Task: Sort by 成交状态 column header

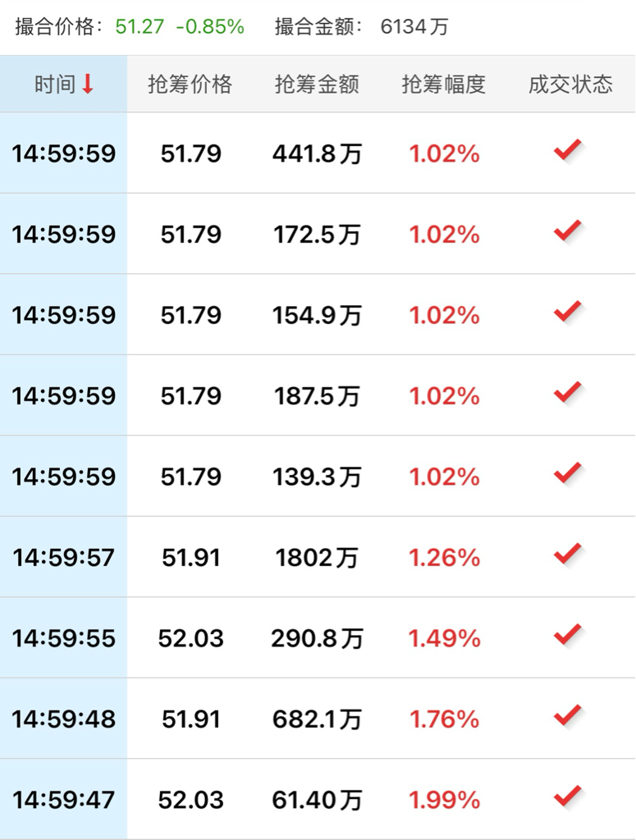Action: click(x=570, y=84)
